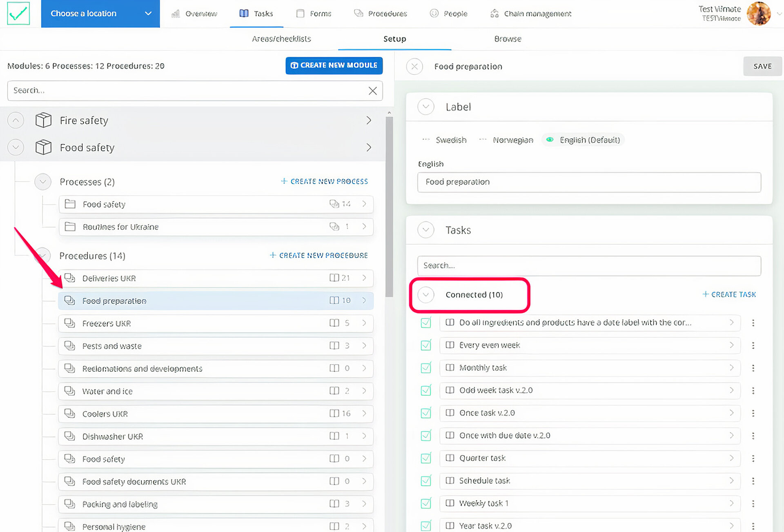Open kebab menu for Quarter task
Image resolution: width=784 pixels, height=532 pixels.
[x=753, y=458]
